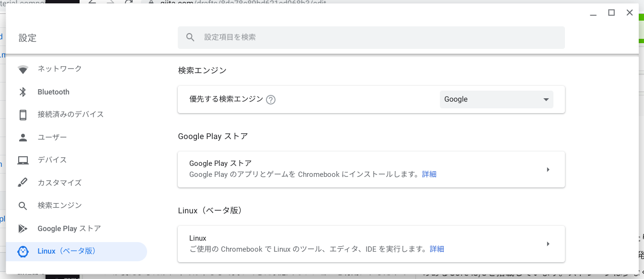The width and height of the screenshot is (644, 279).
Task: Click the search engine help question mark
Action: (271, 99)
